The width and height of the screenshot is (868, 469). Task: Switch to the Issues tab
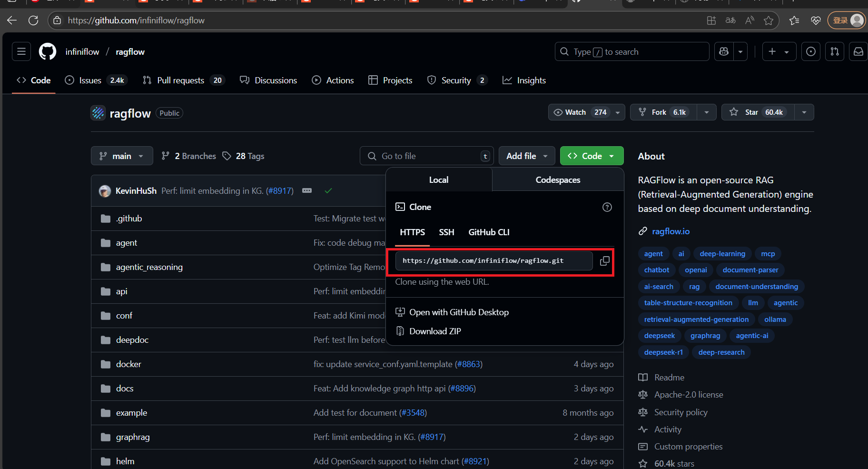tap(95, 80)
